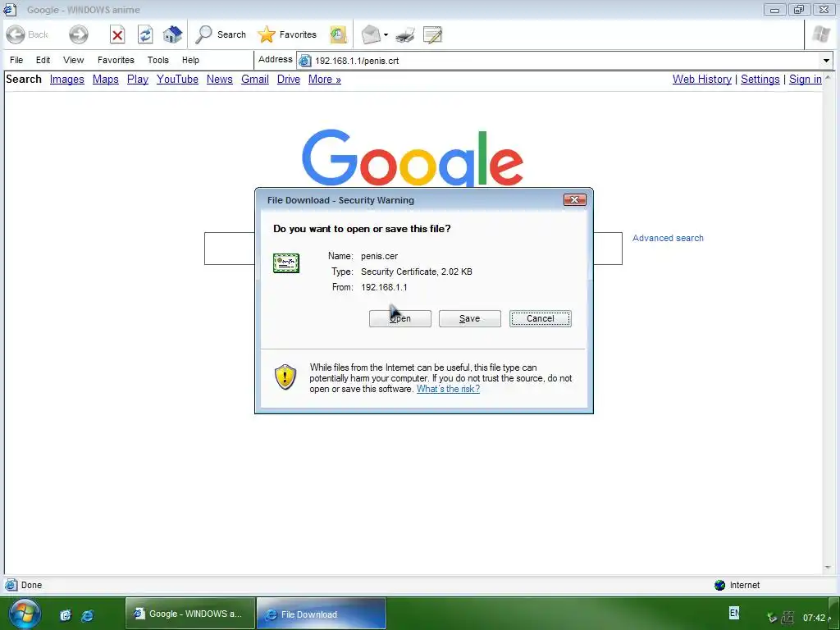Image resolution: width=840 pixels, height=630 pixels.
Task: Open the File menu
Action: click(16, 60)
